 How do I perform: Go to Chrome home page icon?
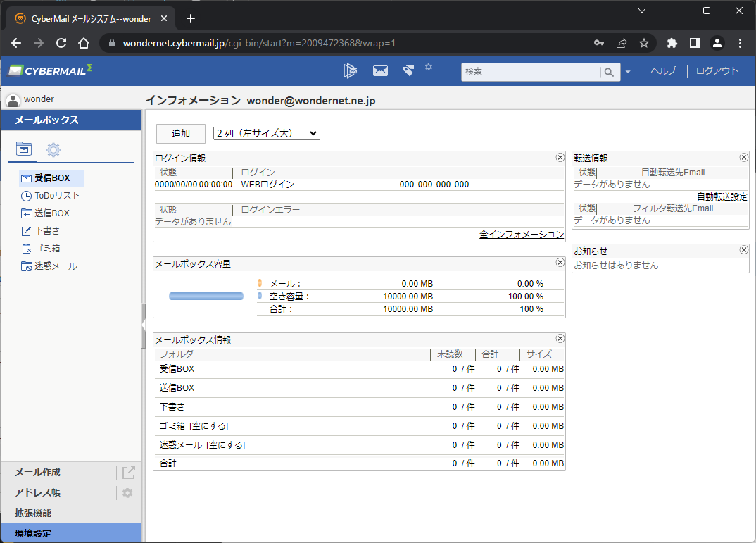click(84, 43)
